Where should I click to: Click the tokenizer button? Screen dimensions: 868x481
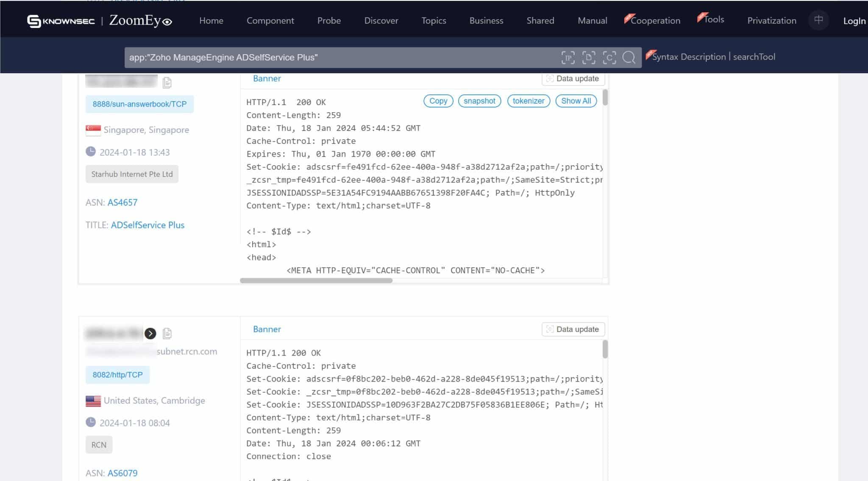pyautogui.click(x=529, y=101)
